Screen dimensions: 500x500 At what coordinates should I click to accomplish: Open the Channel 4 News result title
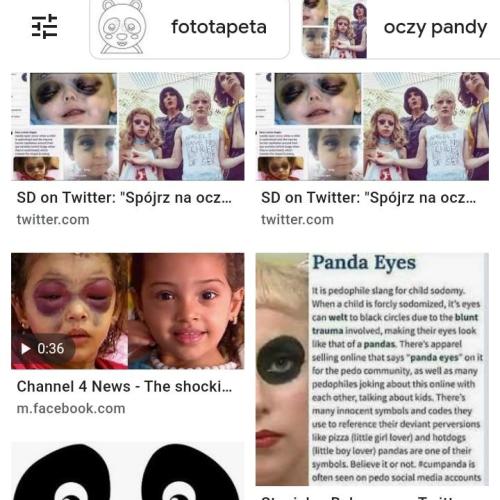click(124, 387)
